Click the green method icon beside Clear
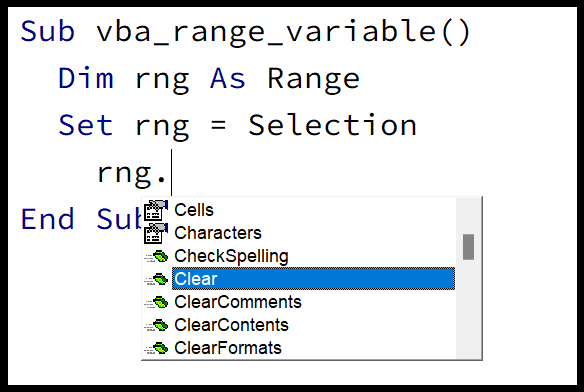This screenshot has width=584, height=392. click(156, 279)
